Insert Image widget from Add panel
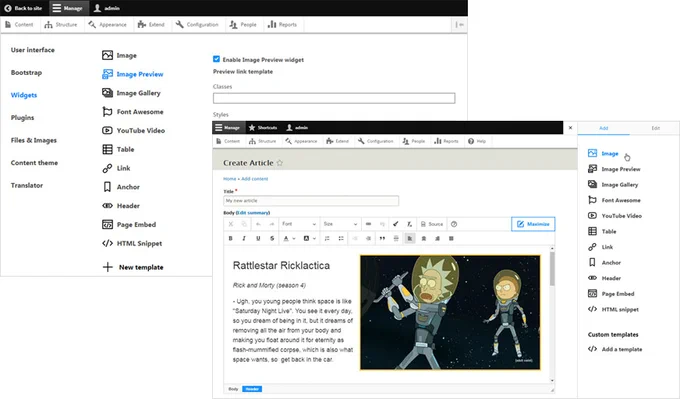Screen dimensions: 680x399 [603, 153]
